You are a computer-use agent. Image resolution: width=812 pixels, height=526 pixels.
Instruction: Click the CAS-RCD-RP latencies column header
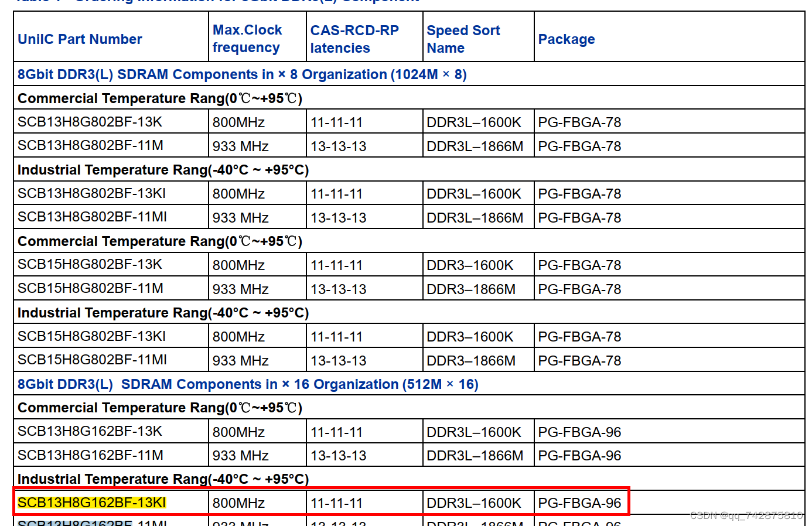354,39
